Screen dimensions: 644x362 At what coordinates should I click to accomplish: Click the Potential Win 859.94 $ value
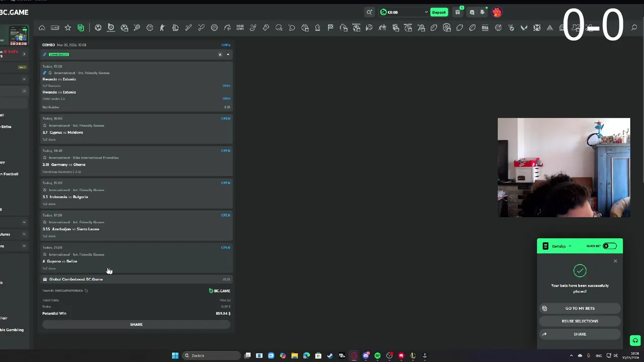[x=223, y=313]
